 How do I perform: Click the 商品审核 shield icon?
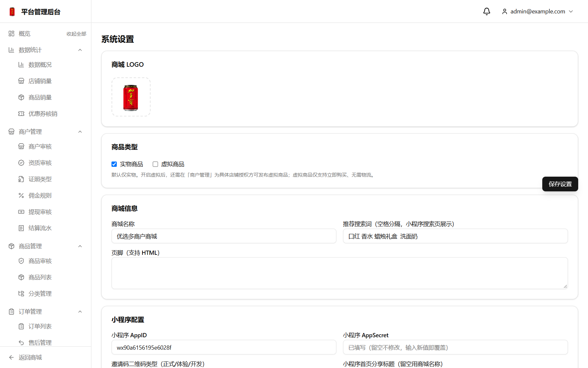(x=21, y=261)
